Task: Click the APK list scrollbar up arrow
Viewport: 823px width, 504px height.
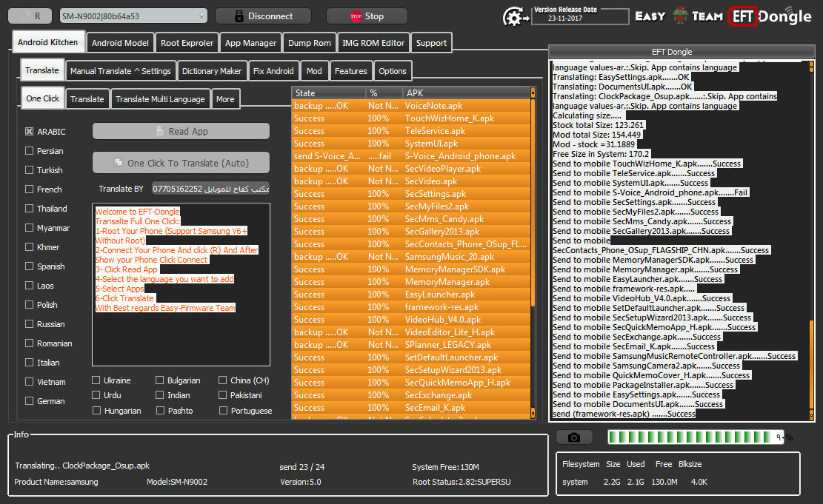Action: coord(533,93)
